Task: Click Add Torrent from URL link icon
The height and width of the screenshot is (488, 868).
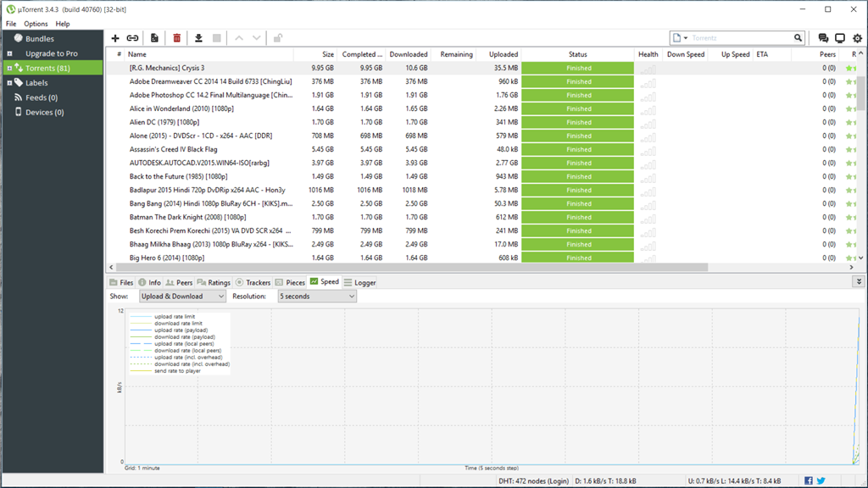Action: [x=133, y=38]
